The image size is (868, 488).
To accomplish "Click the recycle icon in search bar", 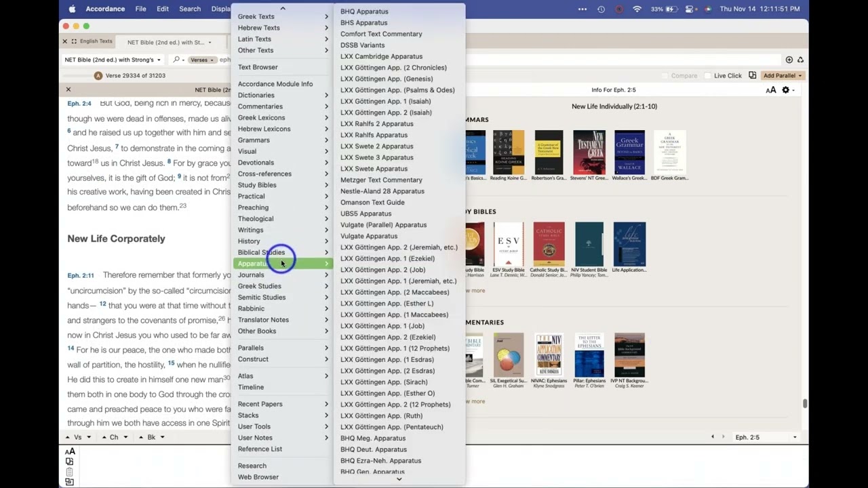I will tap(800, 60).
